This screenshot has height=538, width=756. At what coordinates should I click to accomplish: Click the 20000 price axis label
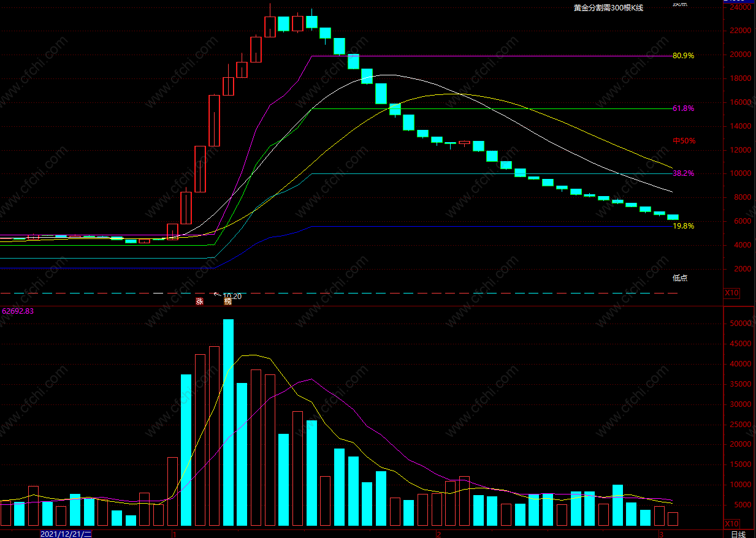[740, 55]
